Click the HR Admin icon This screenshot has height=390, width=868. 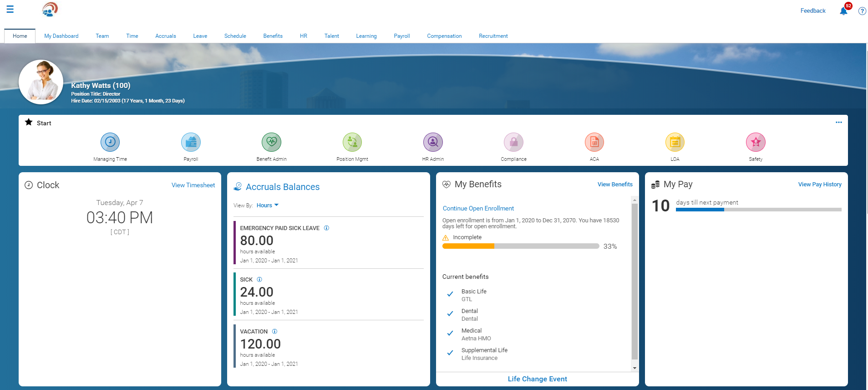point(433,142)
